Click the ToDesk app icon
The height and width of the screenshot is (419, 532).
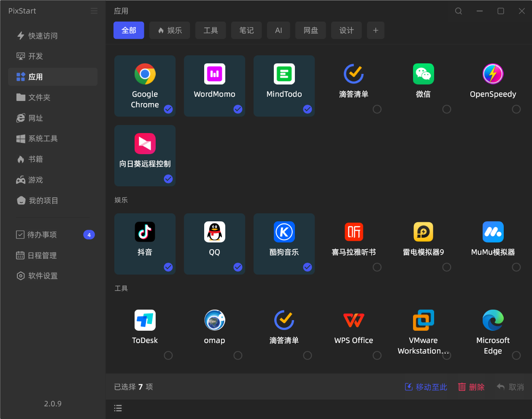(x=145, y=320)
